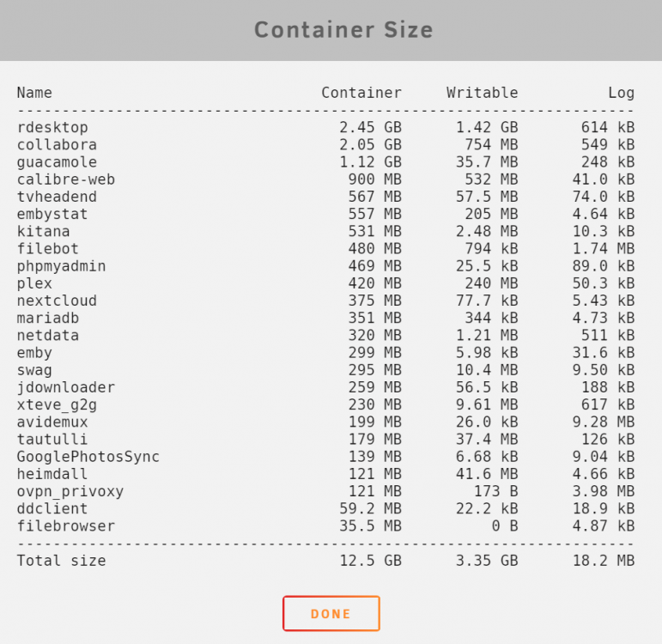Click the 12.5 GB total container value
662x644 pixels.
coord(371,561)
